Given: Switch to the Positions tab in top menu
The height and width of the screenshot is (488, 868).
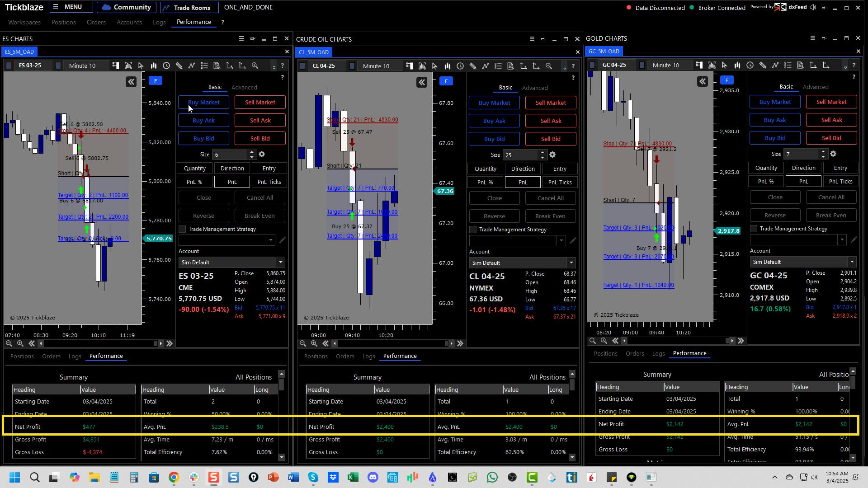Looking at the screenshot, I should pos(63,22).
